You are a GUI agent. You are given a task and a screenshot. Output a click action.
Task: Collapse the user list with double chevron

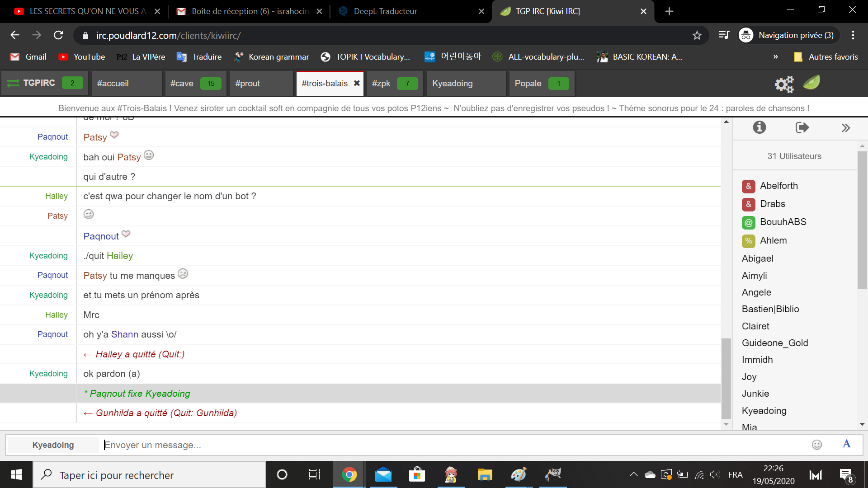click(845, 128)
